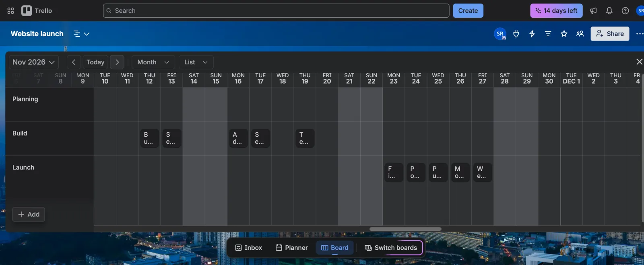Click the Create button
The height and width of the screenshot is (265, 644).
coord(468,11)
